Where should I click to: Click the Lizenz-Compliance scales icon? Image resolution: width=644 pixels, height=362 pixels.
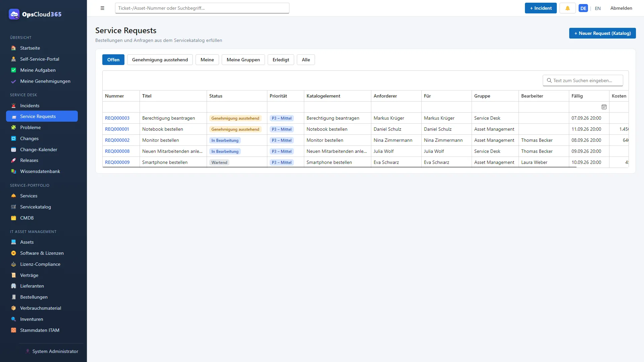click(13, 264)
